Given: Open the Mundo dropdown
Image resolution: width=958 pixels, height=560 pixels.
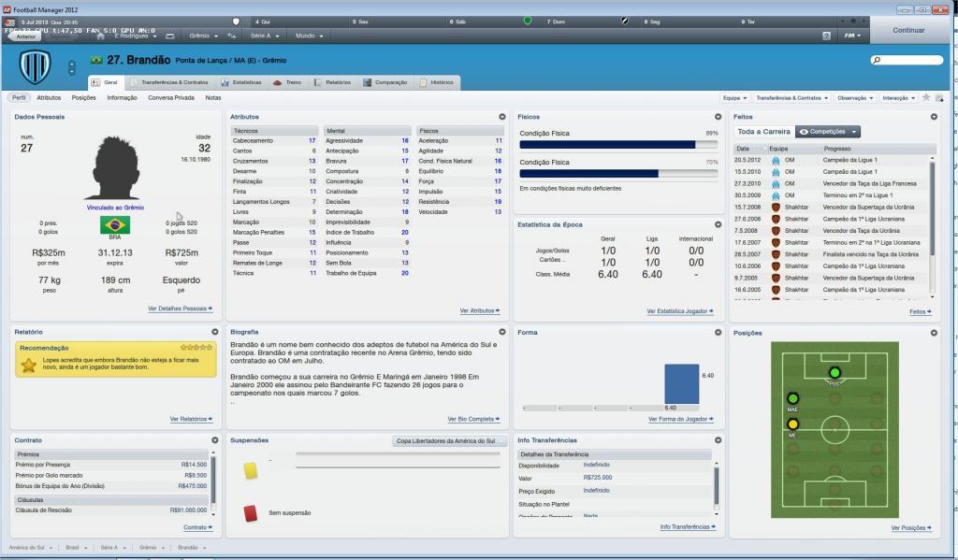Looking at the screenshot, I should [309, 36].
